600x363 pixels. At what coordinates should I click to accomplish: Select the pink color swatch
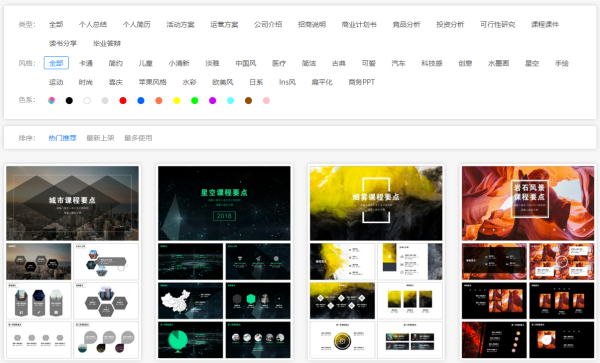(x=266, y=101)
